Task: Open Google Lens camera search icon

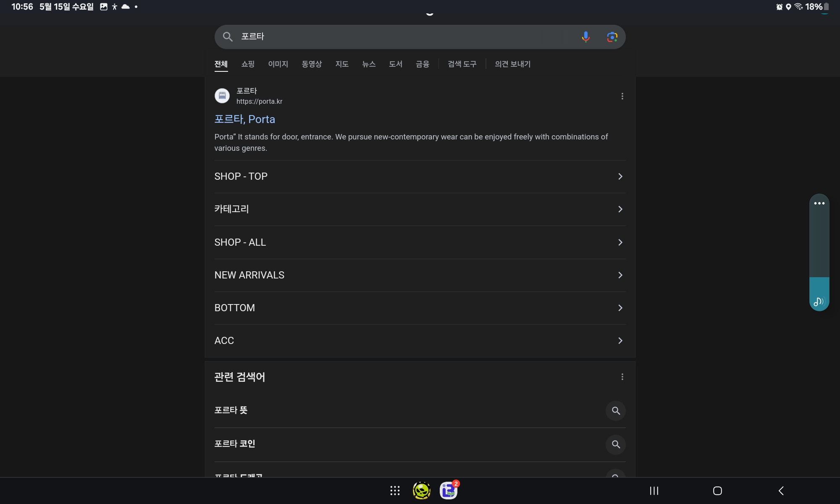Action: tap(612, 37)
